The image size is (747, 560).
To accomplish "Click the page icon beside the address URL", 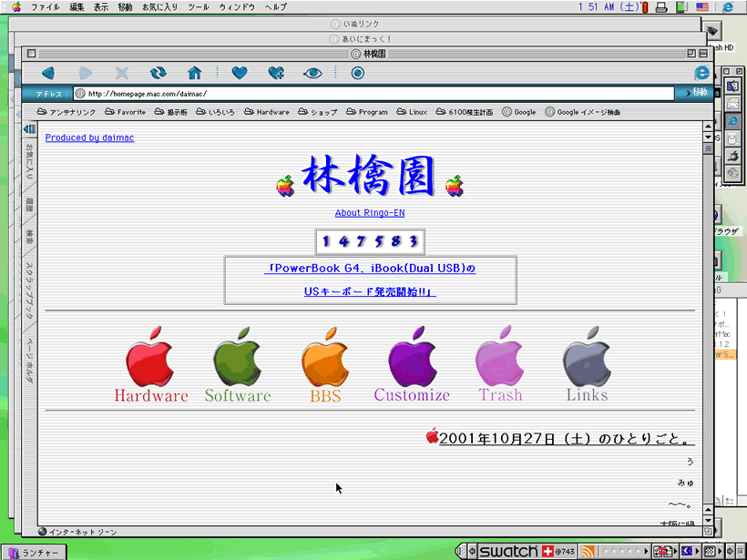I will coord(80,93).
